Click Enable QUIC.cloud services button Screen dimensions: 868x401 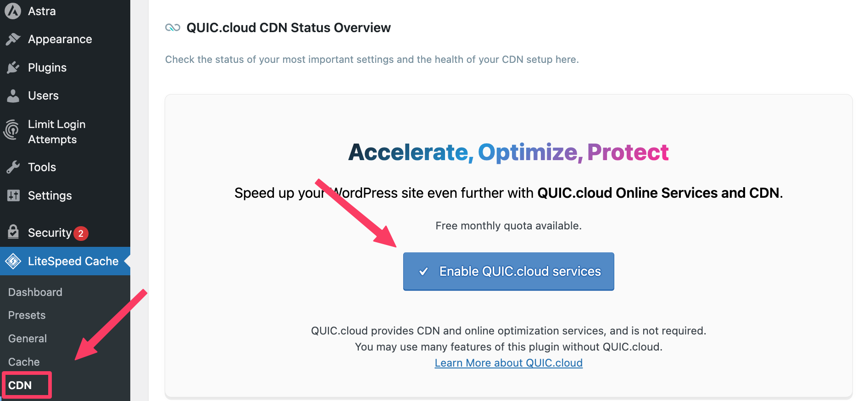[x=508, y=271]
